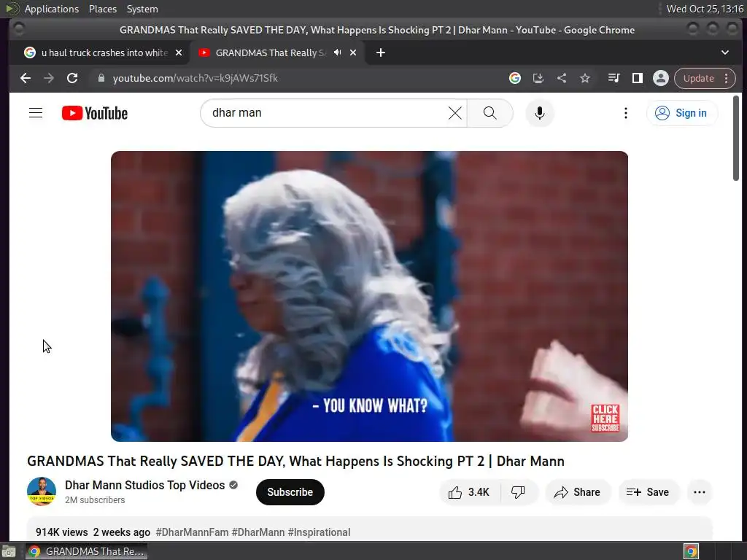Bookmark this page with the star icon
Image resolution: width=747 pixels, height=560 pixels.
point(585,78)
